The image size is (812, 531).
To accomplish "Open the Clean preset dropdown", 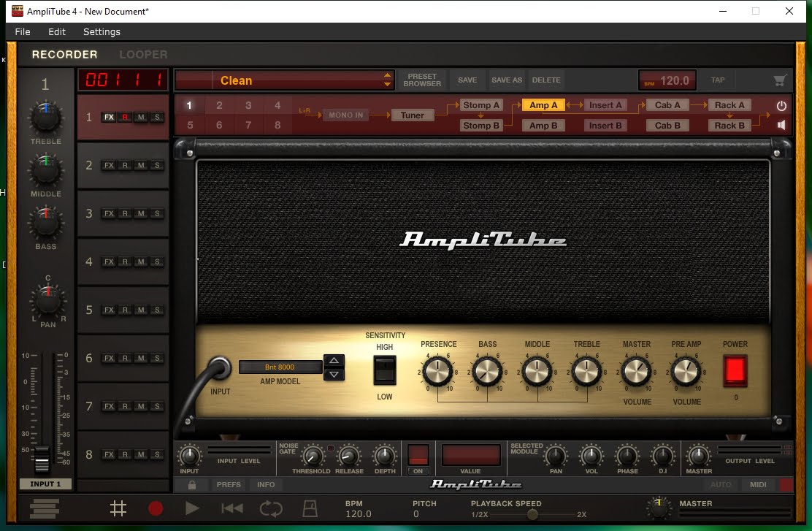I will [x=285, y=80].
